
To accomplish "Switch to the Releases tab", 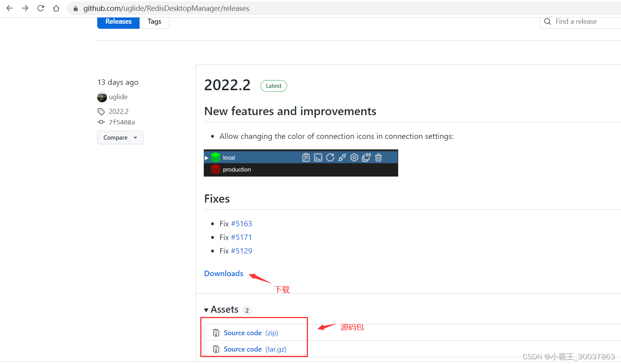I will [118, 22].
